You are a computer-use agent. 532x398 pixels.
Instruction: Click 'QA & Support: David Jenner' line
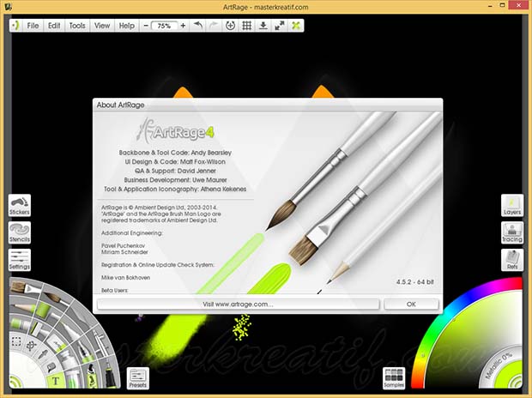(x=175, y=171)
